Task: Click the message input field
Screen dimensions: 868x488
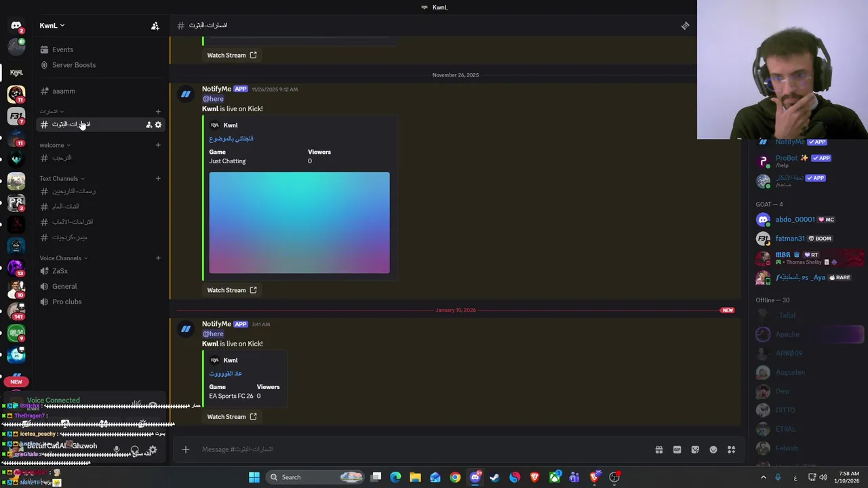Action: (x=420, y=449)
